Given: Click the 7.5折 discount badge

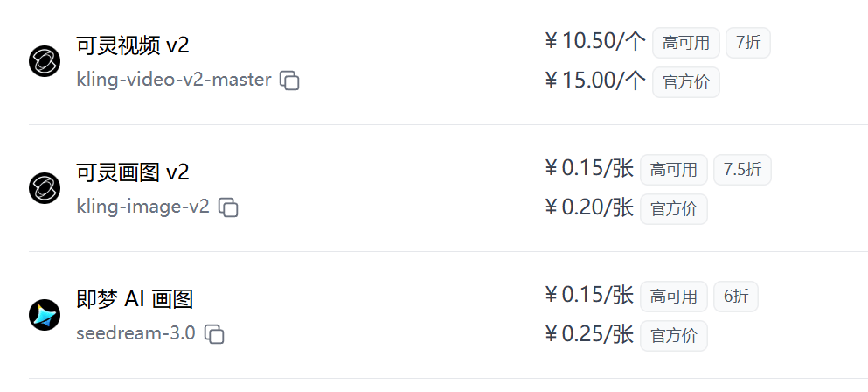Looking at the screenshot, I should 742,170.
